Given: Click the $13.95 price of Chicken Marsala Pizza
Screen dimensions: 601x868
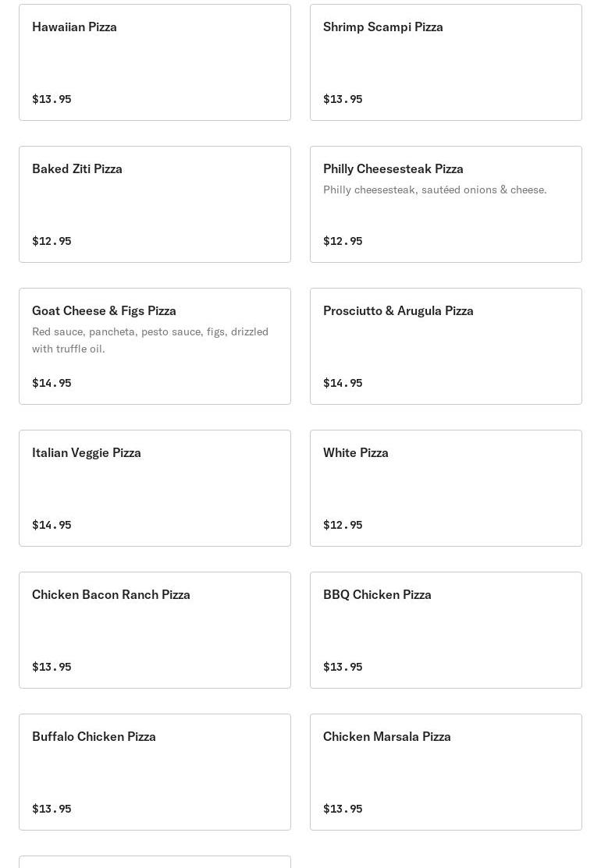Looking at the screenshot, I should [x=343, y=809].
